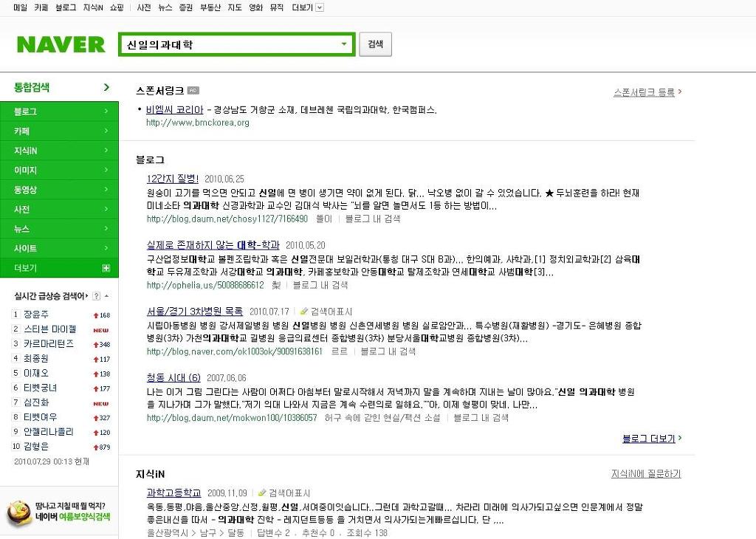Open the http://www.bmckorea.org URL

point(198,123)
